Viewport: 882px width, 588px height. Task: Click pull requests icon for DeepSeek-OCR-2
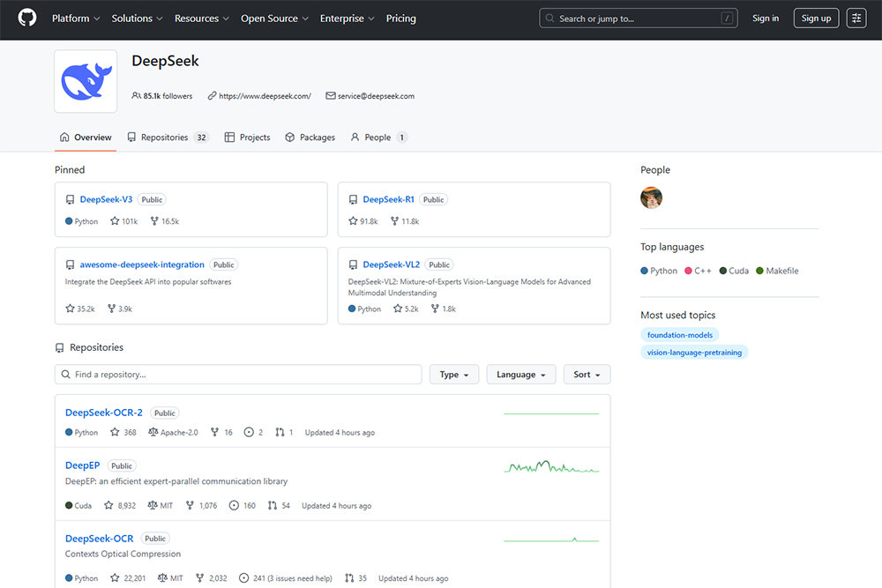280,433
